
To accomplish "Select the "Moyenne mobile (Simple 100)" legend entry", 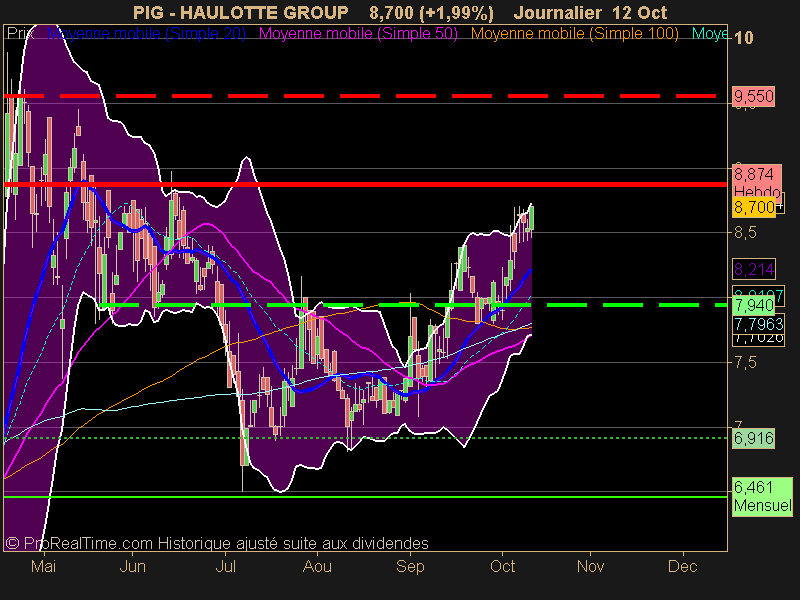I will [574, 34].
